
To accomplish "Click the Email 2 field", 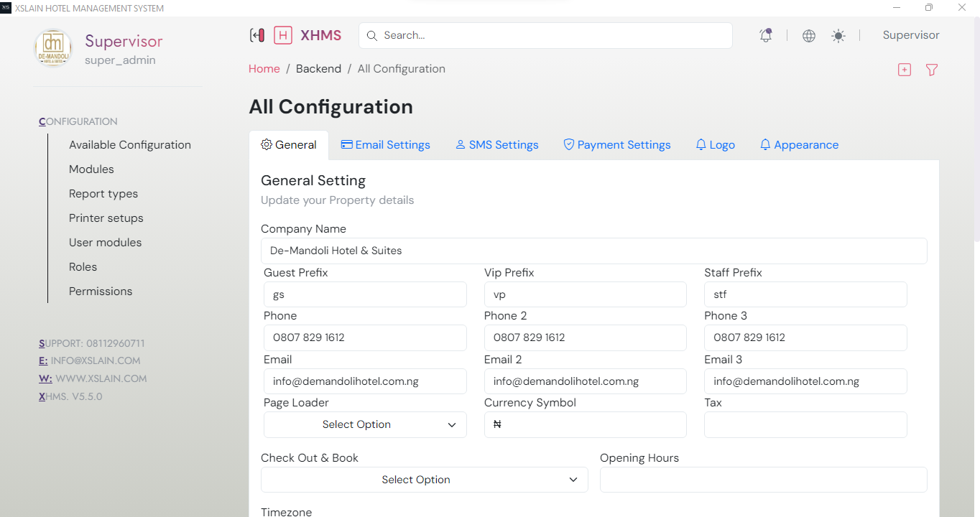I will click(586, 381).
